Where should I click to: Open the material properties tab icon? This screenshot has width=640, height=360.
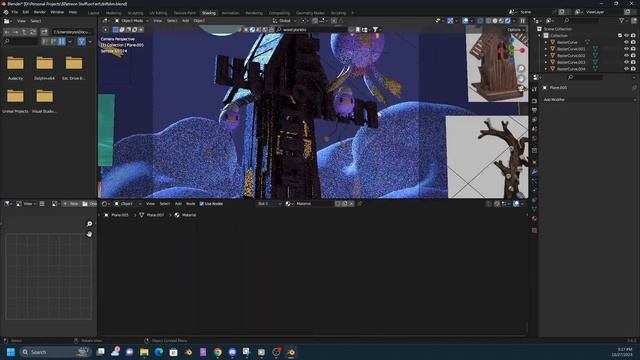[x=534, y=218]
